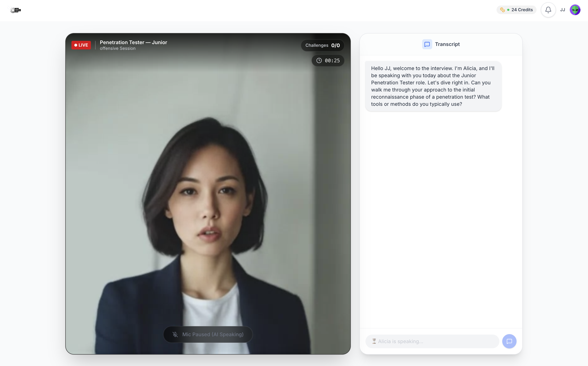Open profile via the alien avatar
Viewport: 588px width, 366px height.
pyautogui.click(x=575, y=10)
